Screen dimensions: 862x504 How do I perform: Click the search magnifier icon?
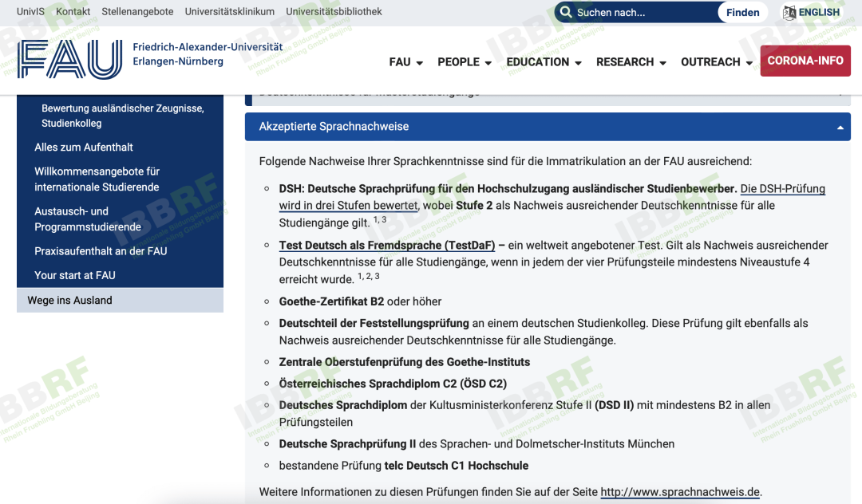(x=566, y=12)
